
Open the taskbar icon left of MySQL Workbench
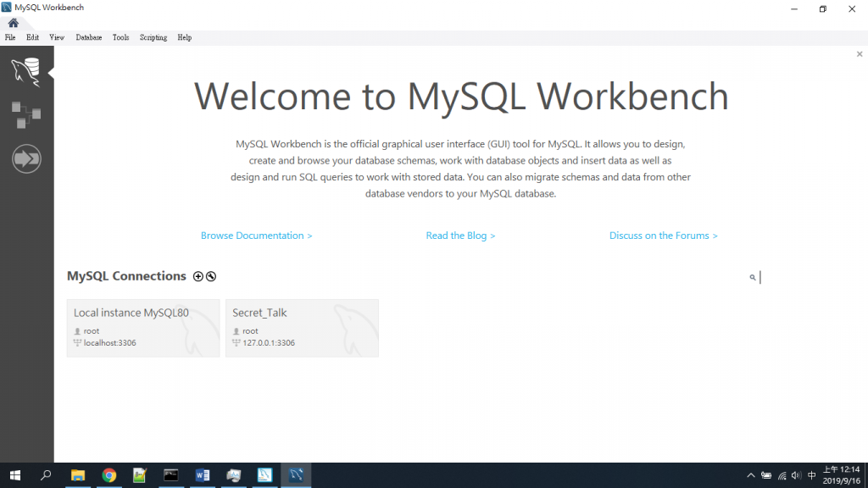click(264, 475)
